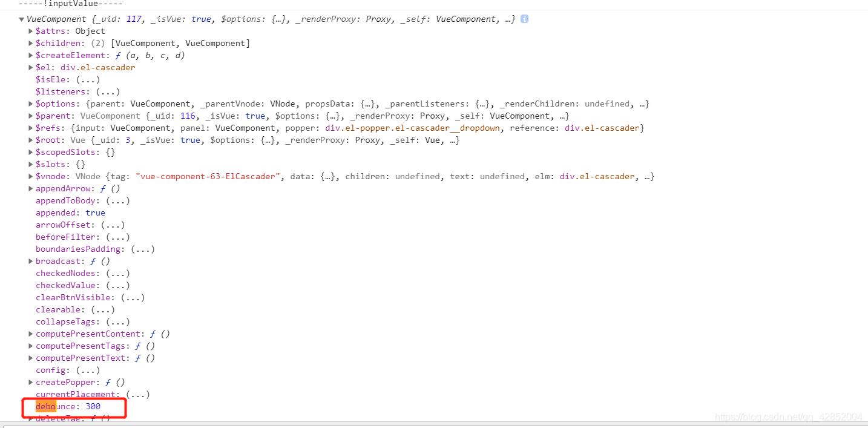The height and width of the screenshot is (428, 868).
Task: Invoke the clearBtnVisible getter (...)
Action: [x=133, y=297]
